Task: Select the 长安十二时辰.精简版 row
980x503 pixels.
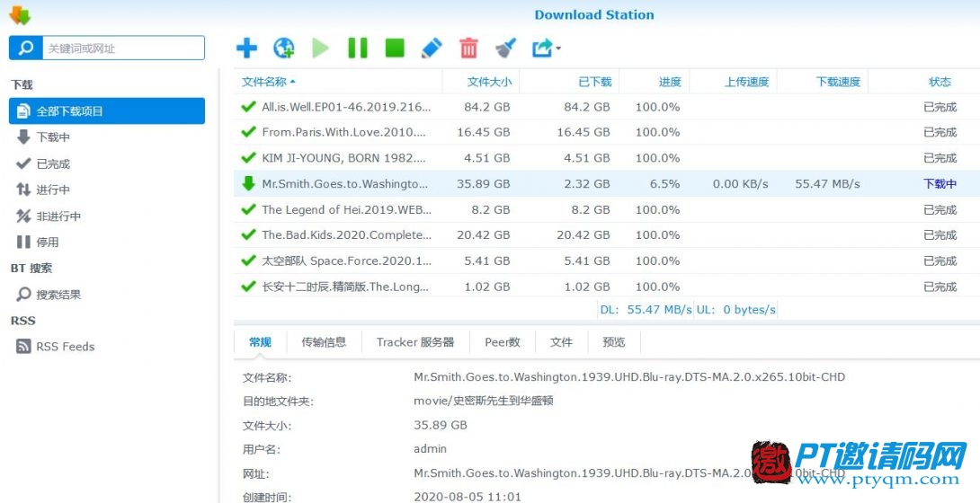Action: [607, 287]
